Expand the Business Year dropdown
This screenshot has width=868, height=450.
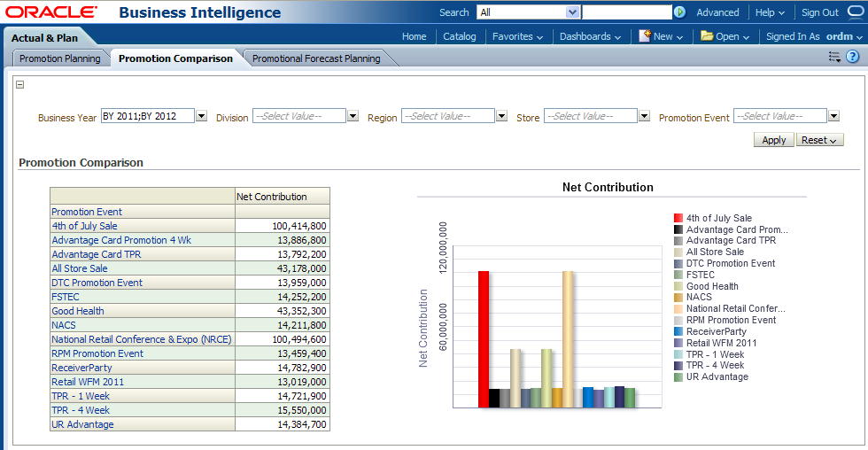[x=201, y=116]
